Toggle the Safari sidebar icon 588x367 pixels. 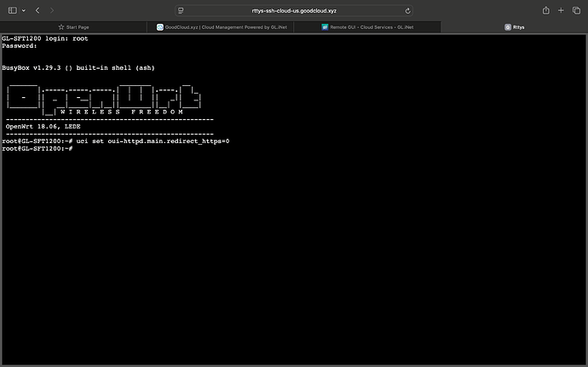pyautogui.click(x=13, y=10)
